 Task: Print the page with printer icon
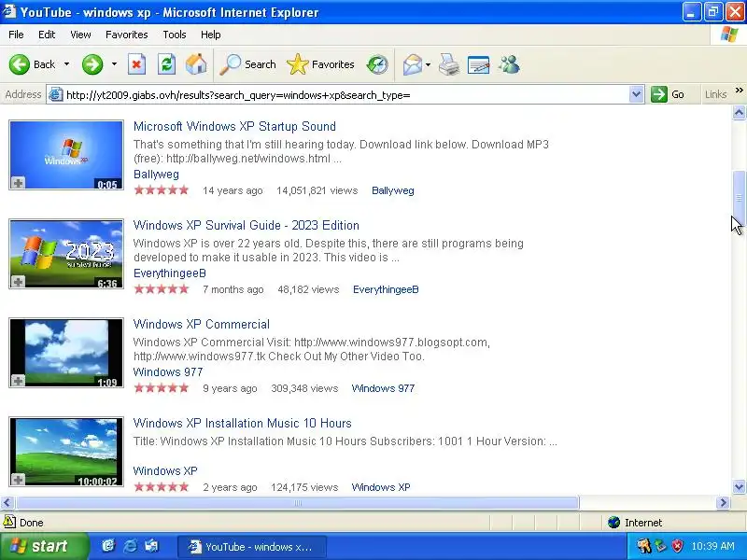(449, 64)
